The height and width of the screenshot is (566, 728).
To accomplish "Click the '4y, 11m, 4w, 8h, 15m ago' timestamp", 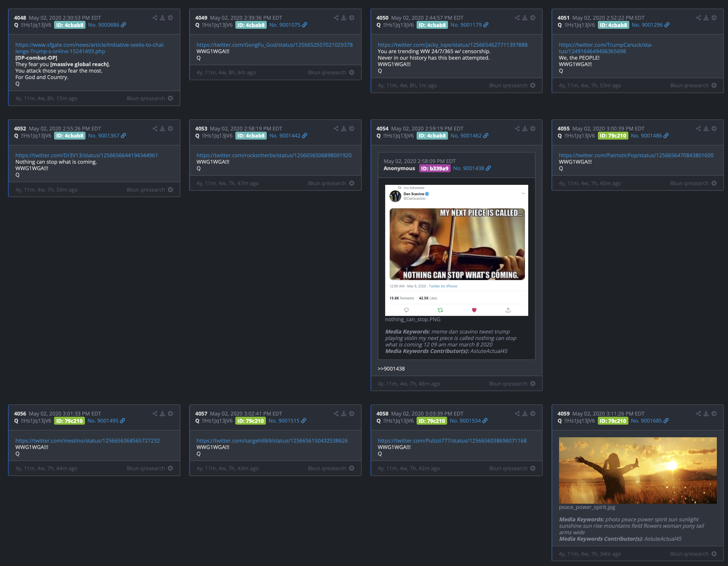I will [46, 98].
